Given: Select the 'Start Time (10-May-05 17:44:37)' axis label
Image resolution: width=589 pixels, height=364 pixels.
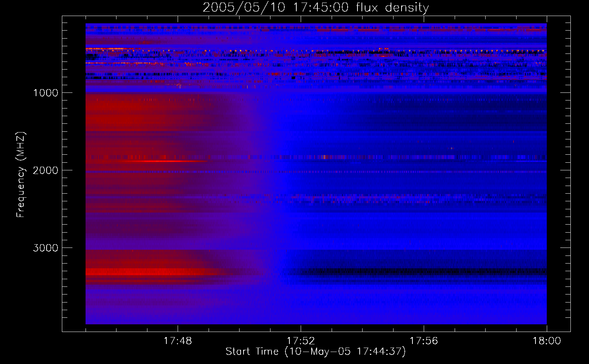Looking at the screenshot, I should [316, 352].
